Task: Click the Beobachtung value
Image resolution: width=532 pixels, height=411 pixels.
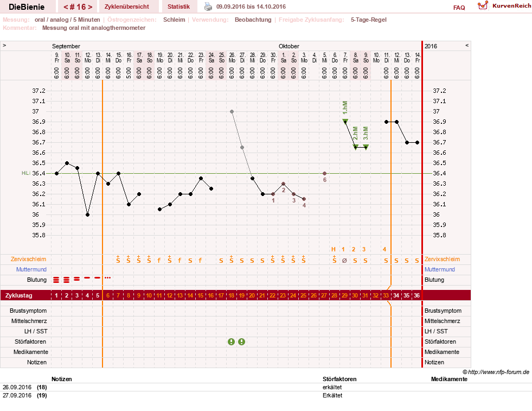Action: coord(253,20)
